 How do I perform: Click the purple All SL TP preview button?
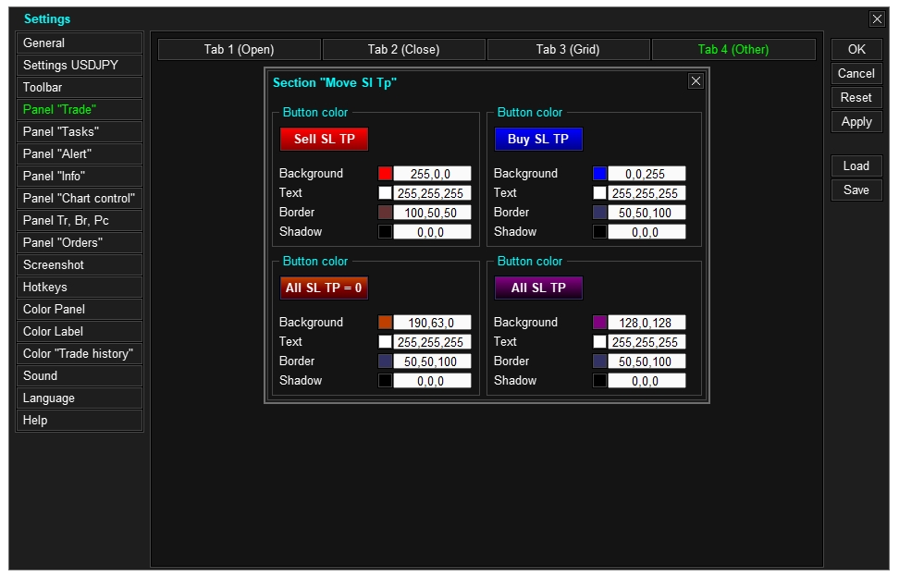tap(538, 288)
